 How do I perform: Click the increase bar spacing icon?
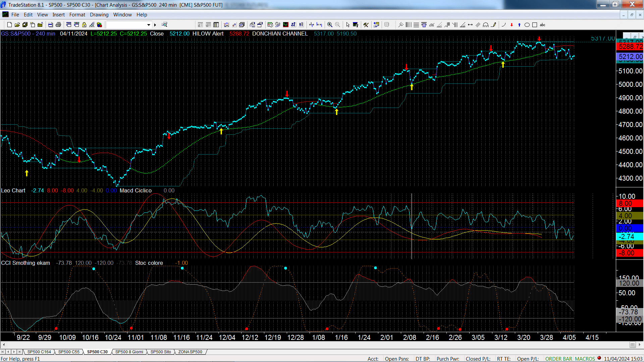[x=319, y=25]
